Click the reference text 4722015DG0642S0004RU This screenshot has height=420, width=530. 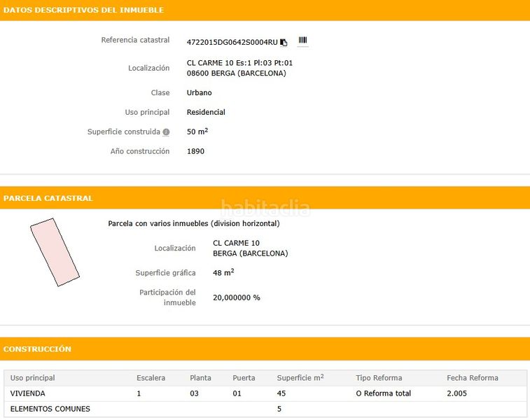tap(232, 42)
